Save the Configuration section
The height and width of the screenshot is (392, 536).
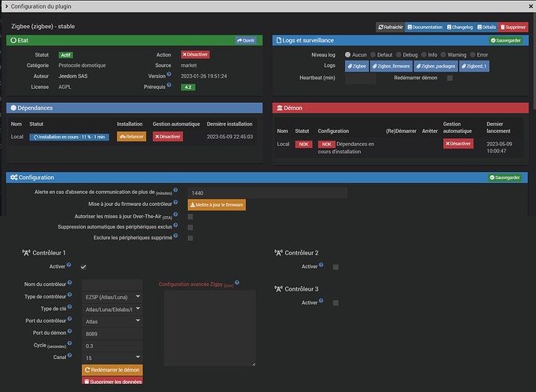(x=505, y=178)
